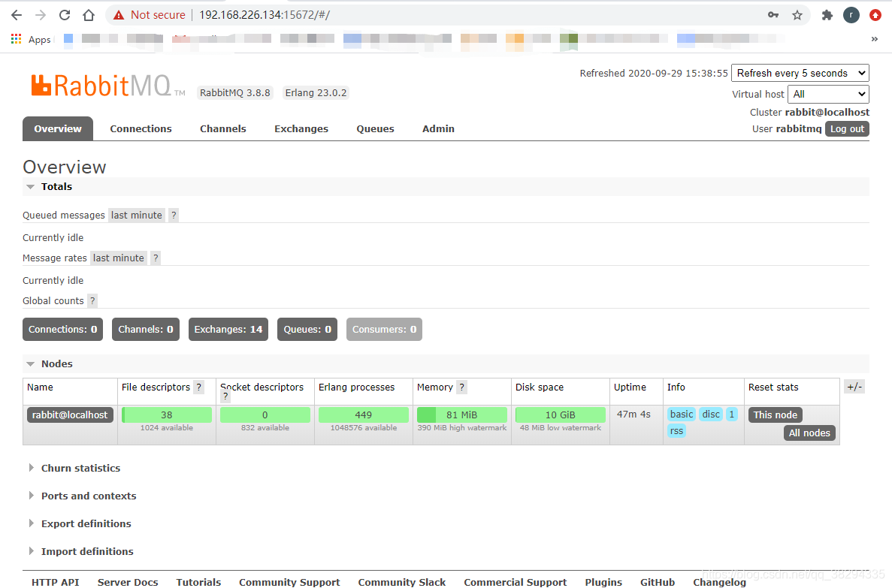Switch to the Admin tab
Screen dimensions: 892x588
pyautogui.click(x=438, y=128)
